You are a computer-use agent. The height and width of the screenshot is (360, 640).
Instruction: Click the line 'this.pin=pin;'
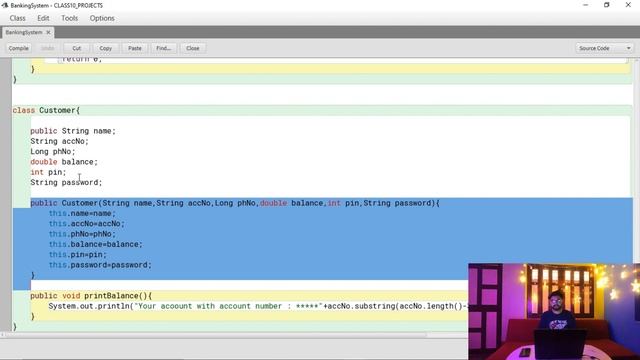pyautogui.click(x=78, y=255)
